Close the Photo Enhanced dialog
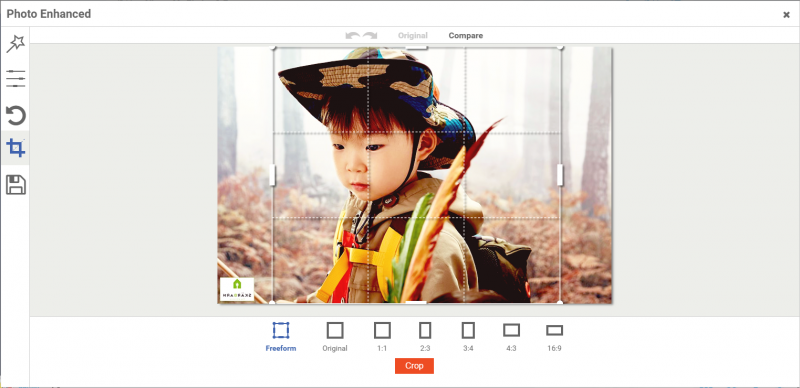 coord(786,15)
